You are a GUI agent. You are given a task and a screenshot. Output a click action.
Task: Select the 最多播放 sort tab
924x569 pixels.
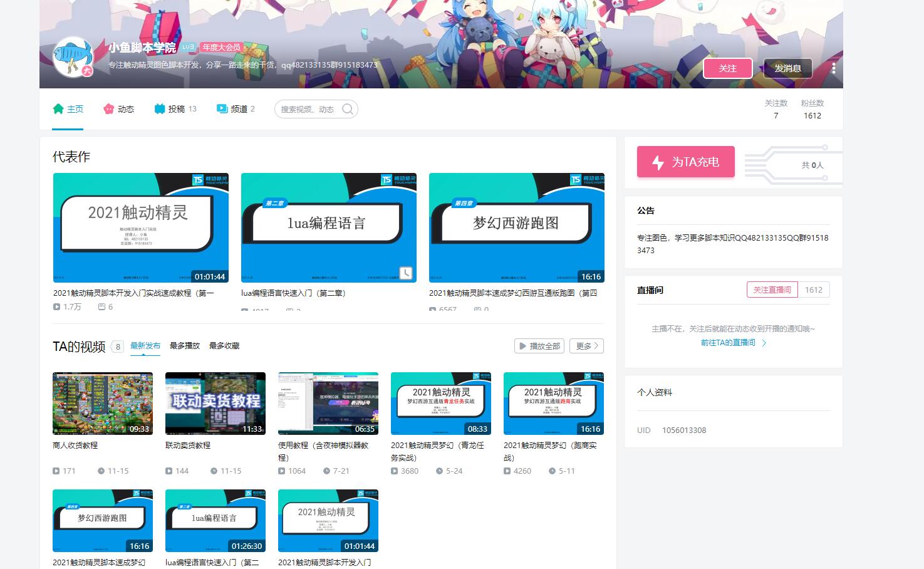pos(185,346)
